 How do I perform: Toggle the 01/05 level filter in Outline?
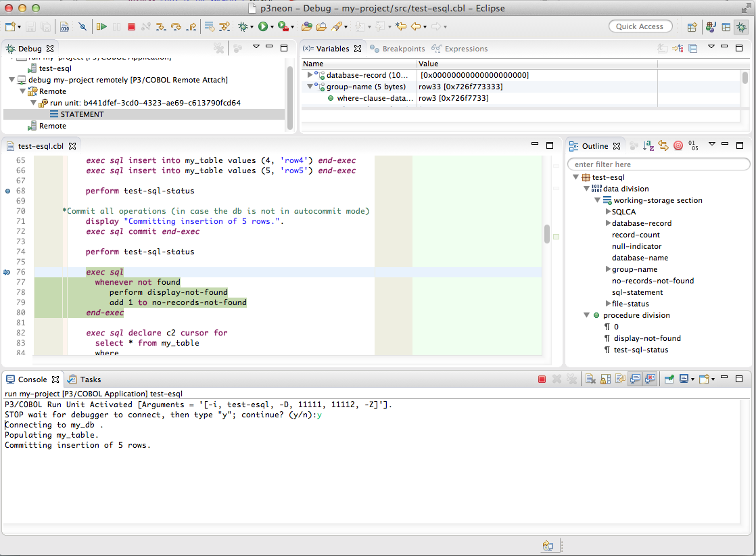693,145
